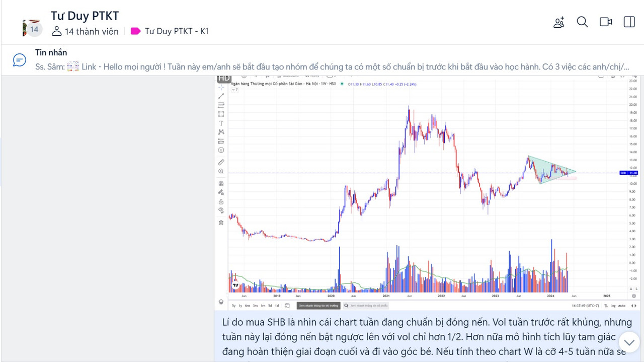Toggle the auto scale in the chart
This screenshot has width=644, height=362.
pyautogui.click(x=622, y=306)
